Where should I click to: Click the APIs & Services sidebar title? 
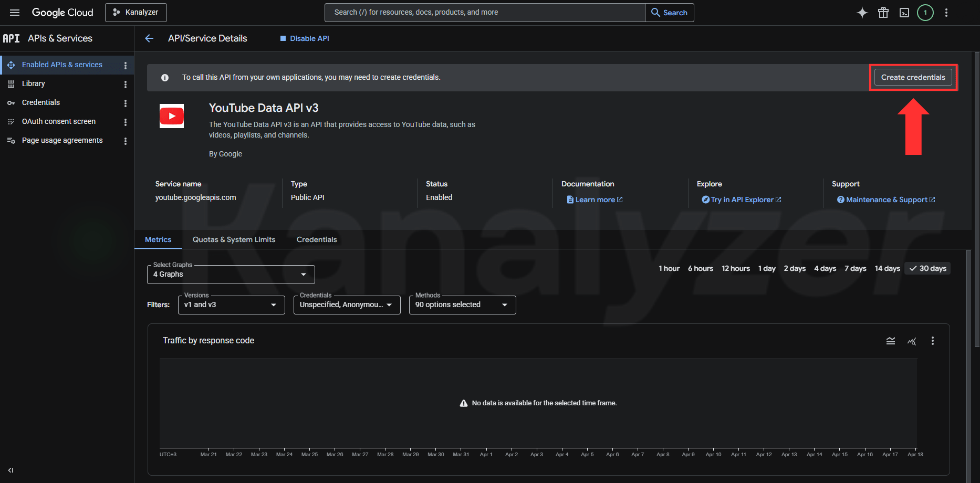pos(60,38)
